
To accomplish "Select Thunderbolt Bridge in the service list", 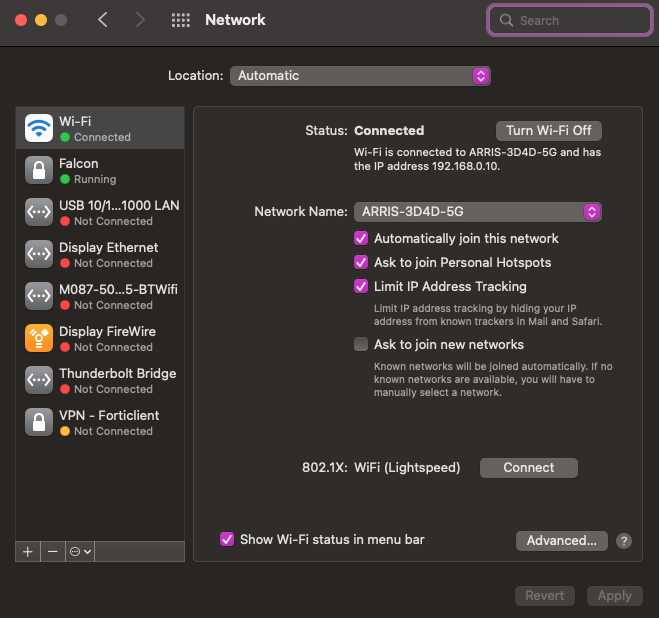I will pos(100,380).
